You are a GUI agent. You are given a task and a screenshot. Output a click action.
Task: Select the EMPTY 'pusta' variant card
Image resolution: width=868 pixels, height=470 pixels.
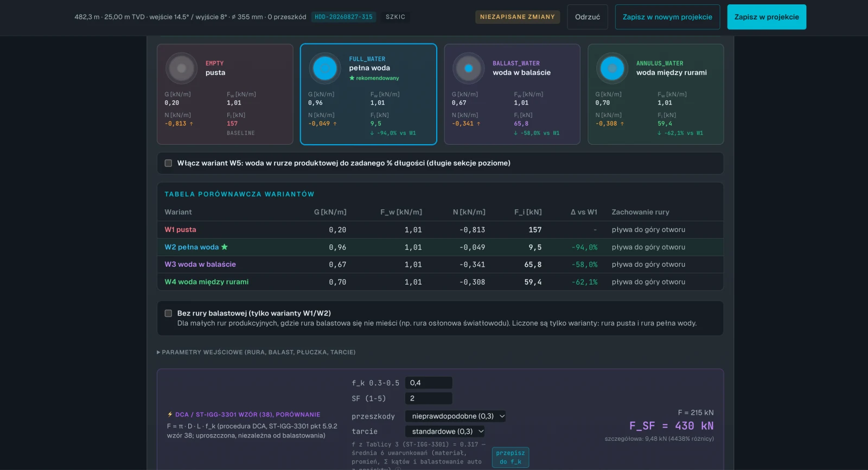(x=225, y=94)
